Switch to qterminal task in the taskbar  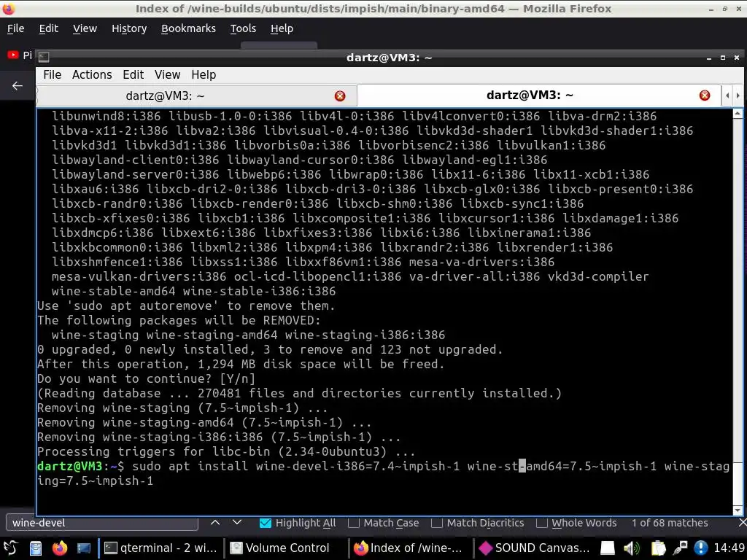[x=160, y=548]
